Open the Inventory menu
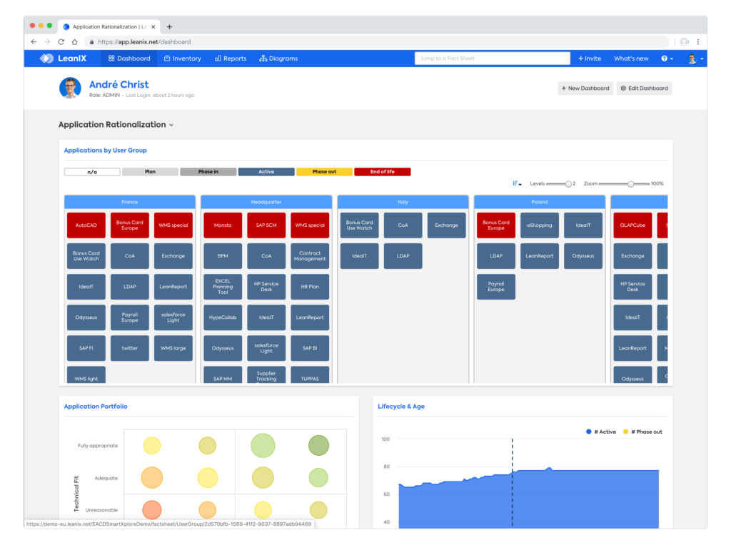Screen dimensions: 731x560 tap(182, 58)
